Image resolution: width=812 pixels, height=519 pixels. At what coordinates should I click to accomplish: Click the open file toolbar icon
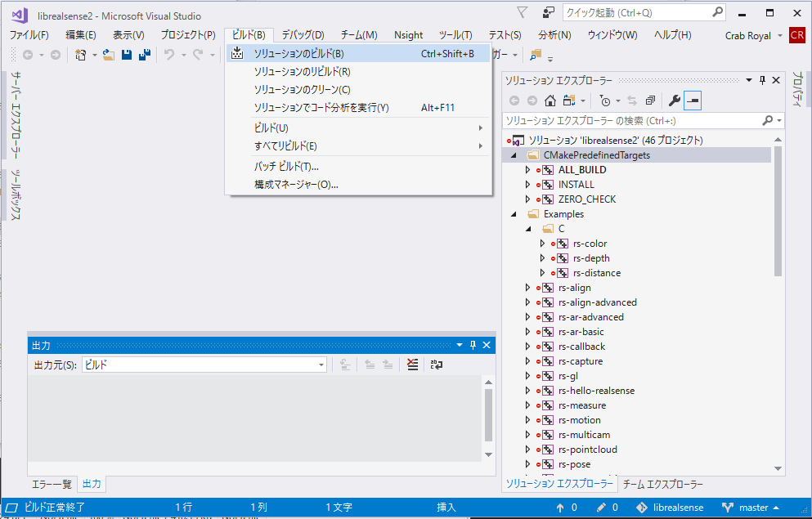[109, 54]
